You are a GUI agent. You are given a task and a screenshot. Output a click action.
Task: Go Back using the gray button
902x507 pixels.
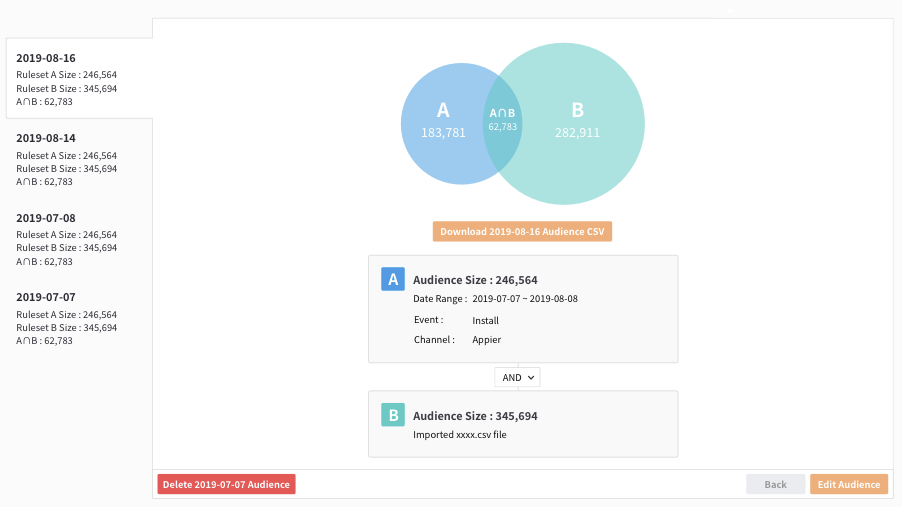pyautogui.click(x=775, y=484)
